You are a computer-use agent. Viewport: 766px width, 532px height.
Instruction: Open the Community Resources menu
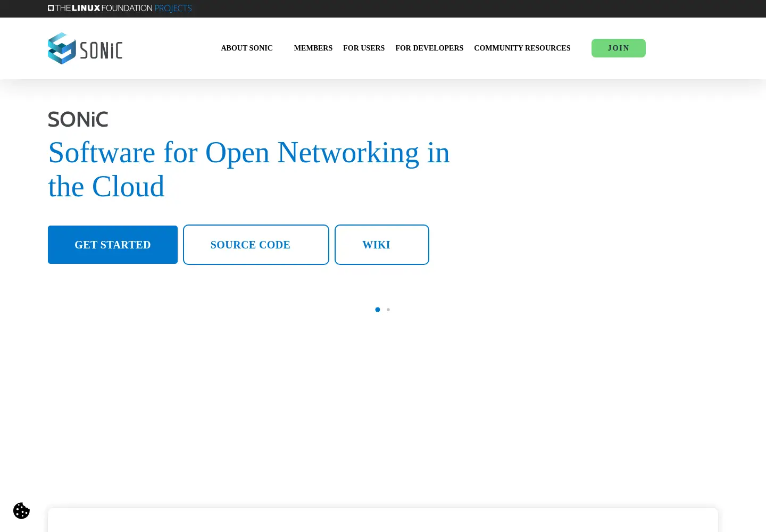522,48
